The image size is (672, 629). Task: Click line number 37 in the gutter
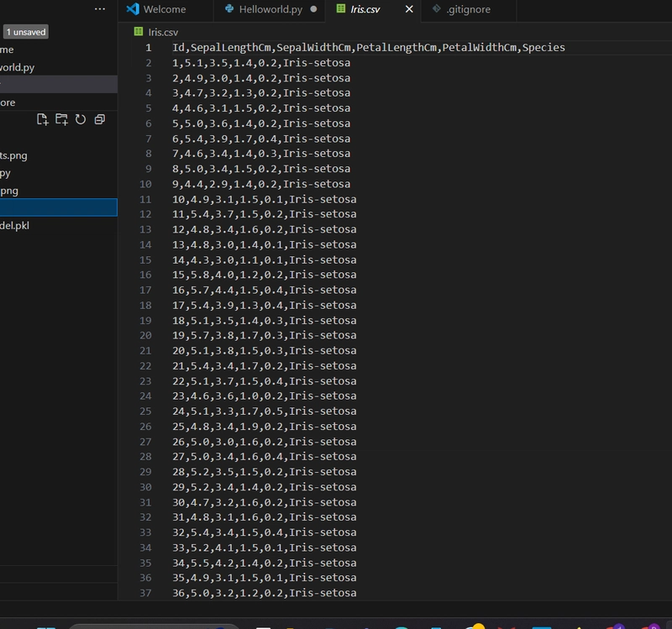click(x=145, y=593)
